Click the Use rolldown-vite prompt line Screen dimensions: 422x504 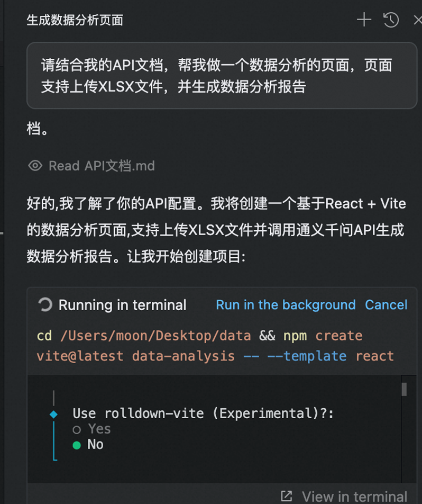pyautogui.click(x=203, y=413)
